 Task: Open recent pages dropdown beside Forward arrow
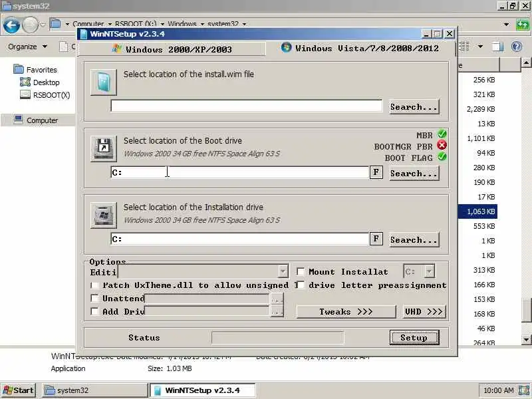43,25
